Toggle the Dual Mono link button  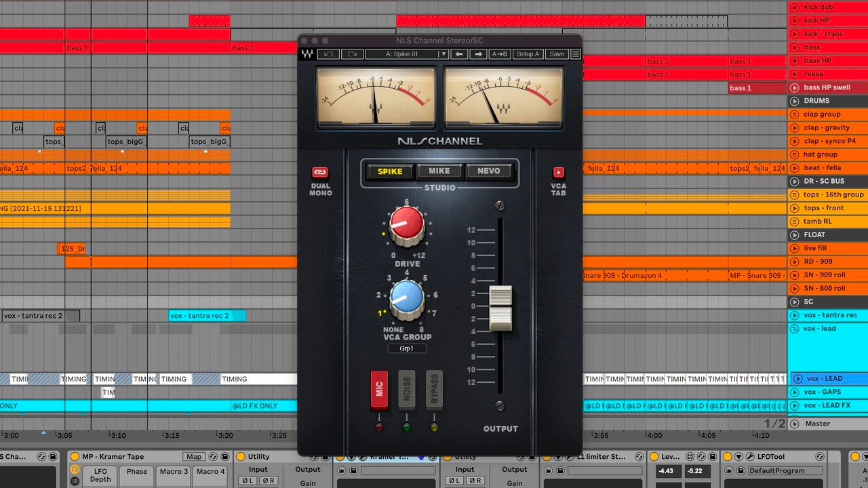tap(319, 173)
